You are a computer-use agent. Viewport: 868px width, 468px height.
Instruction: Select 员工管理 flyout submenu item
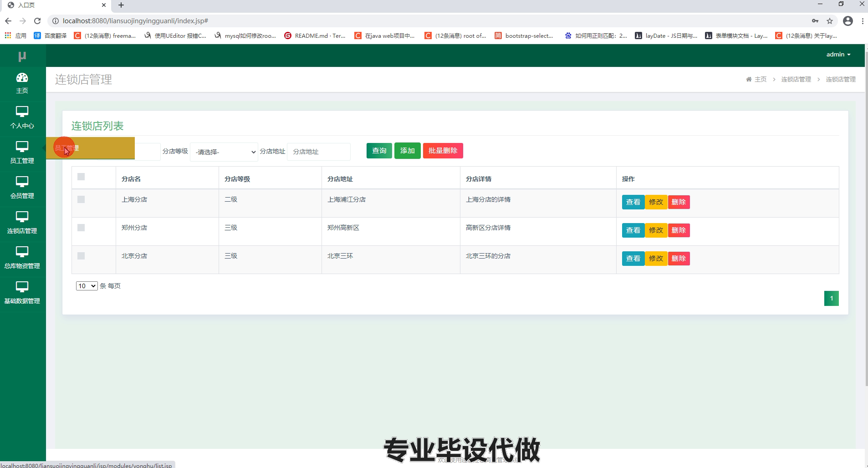tap(90, 148)
